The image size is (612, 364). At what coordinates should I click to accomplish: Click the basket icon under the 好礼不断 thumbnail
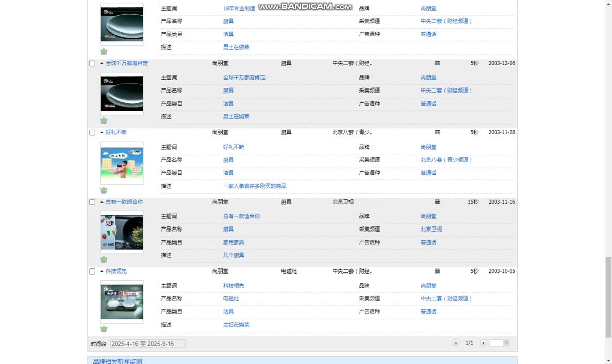tap(104, 190)
